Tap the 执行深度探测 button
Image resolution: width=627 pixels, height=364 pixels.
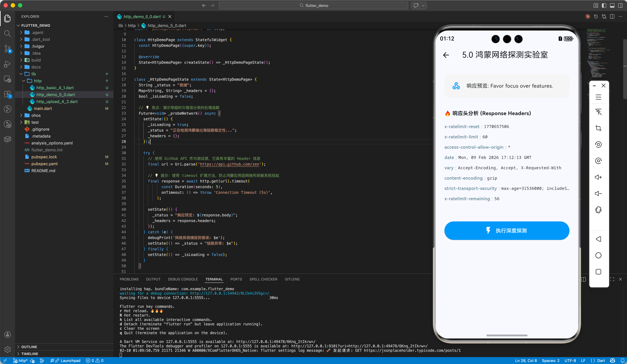click(507, 231)
